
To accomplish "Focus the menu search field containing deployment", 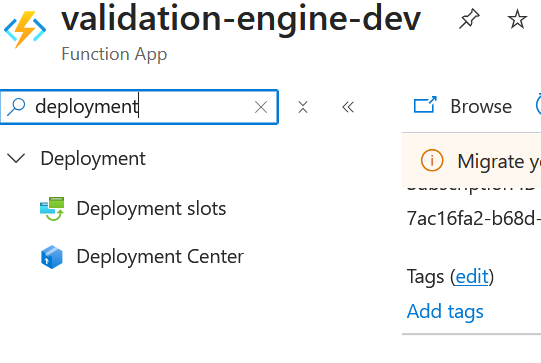I will 139,107.
